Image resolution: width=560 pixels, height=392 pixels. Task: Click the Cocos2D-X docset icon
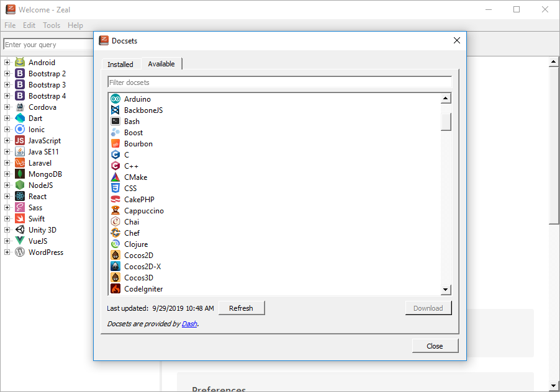tap(115, 266)
